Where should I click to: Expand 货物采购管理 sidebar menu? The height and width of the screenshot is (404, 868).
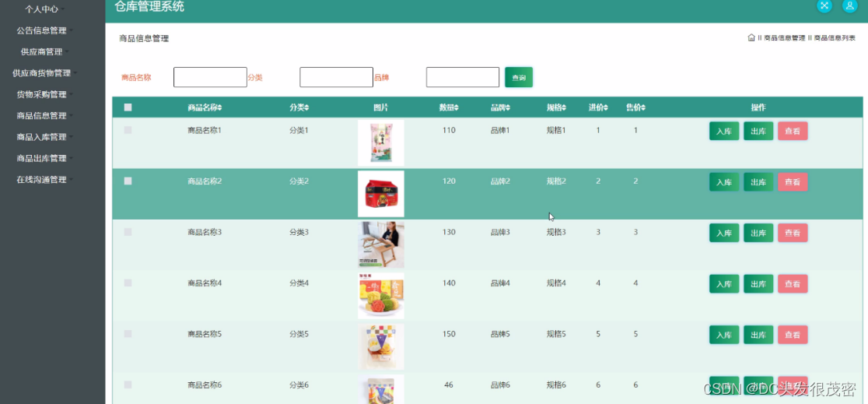pos(45,94)
